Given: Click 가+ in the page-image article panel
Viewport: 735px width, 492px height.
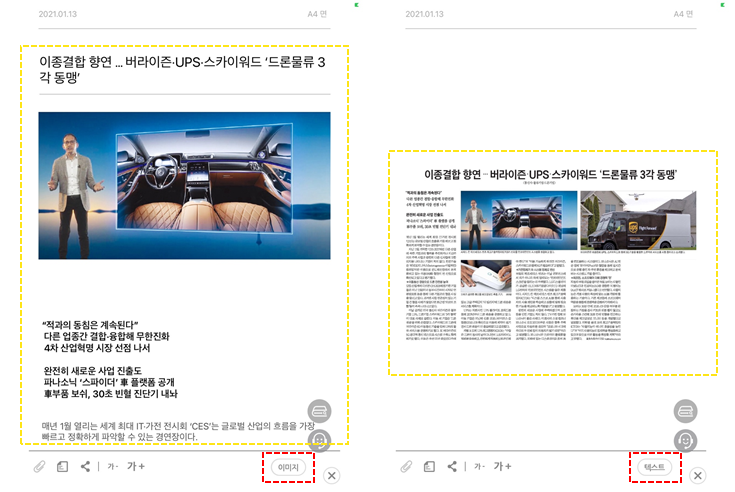Looking at the screenshot, I should click(x=502, y=466).
